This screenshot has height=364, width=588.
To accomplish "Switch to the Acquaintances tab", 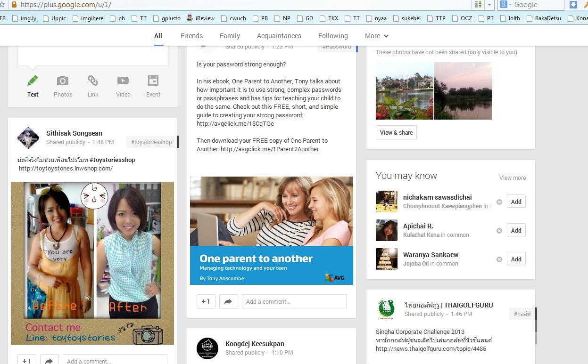I will (279, 36).
